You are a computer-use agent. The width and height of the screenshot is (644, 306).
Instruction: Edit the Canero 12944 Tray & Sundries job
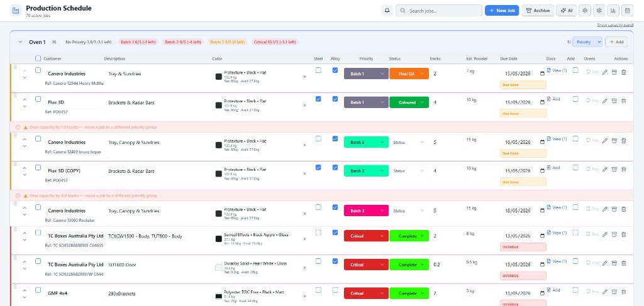604,72
